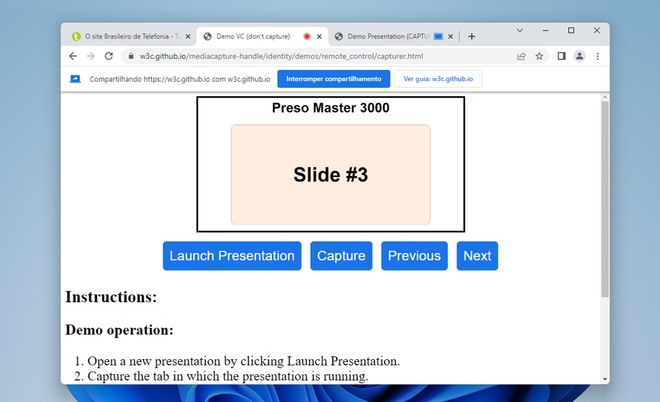Click 'Open a new presentation by clicking' step

[x=244, y=361]
